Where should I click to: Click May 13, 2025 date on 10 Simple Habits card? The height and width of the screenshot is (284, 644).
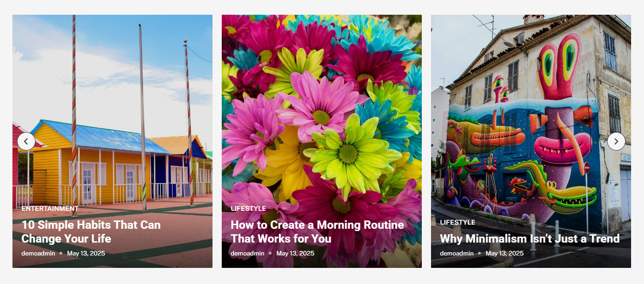tap(86, 253)
